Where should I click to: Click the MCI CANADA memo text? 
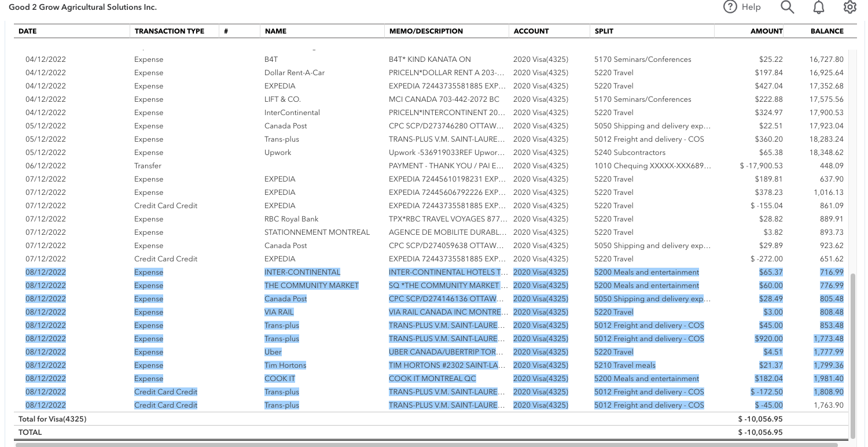(x=444, y=99)
